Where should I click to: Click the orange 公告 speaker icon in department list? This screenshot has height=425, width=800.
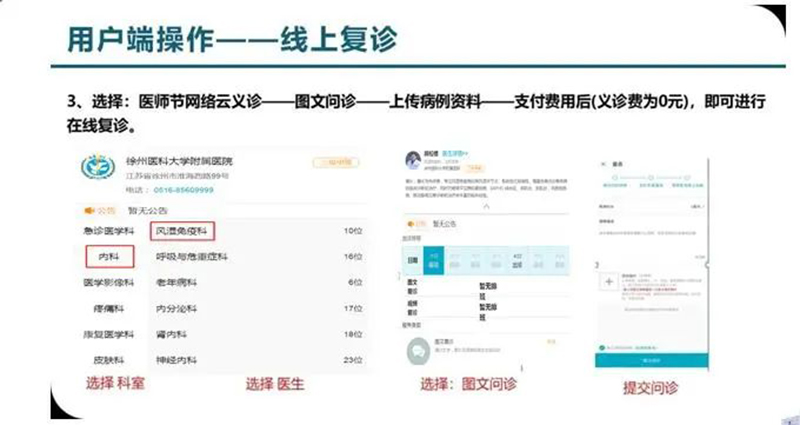[90, 210]
